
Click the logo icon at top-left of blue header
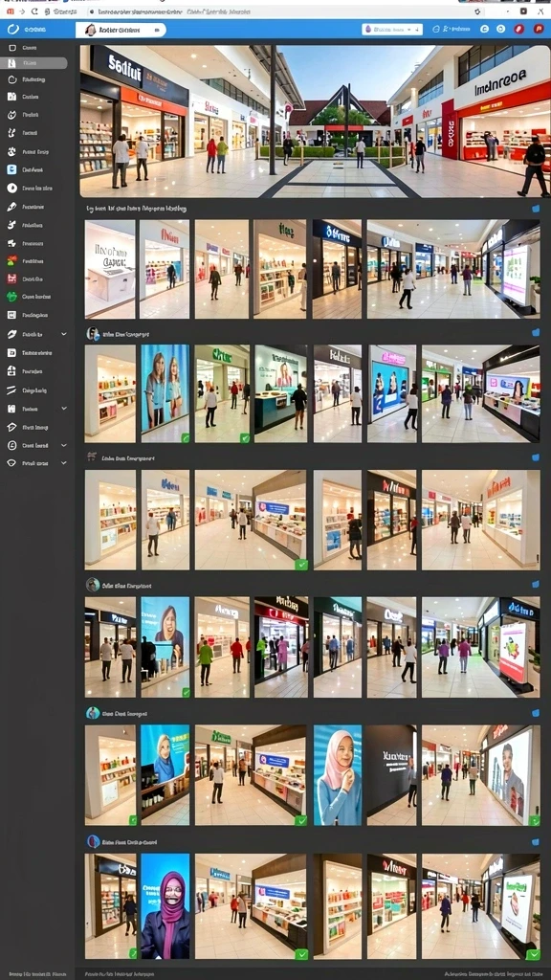pyautogui.click(x=11, y=29)
